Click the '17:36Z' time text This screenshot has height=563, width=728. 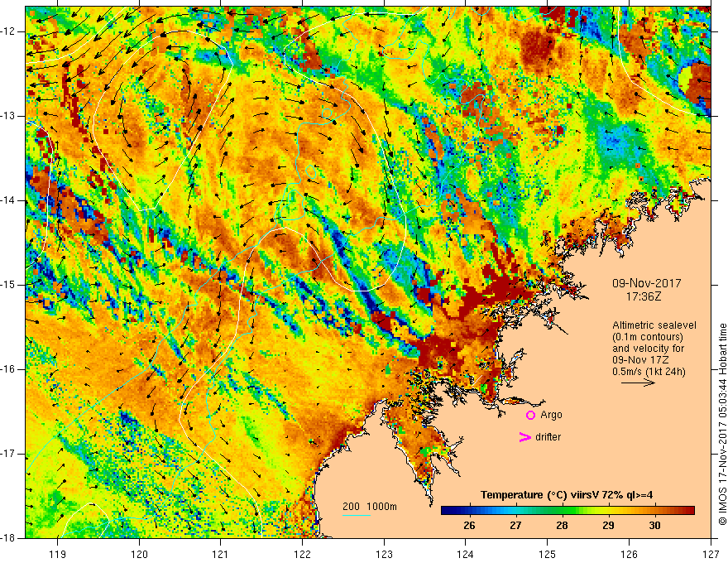(644, 296)
